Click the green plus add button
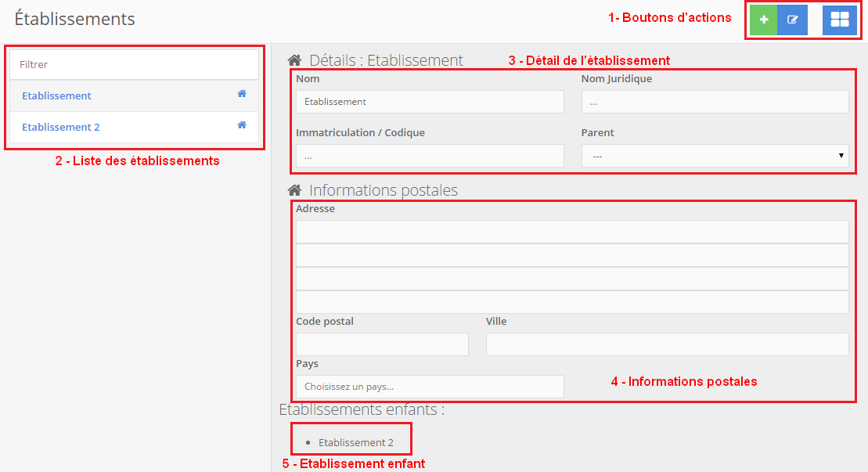 pos(764,20)
